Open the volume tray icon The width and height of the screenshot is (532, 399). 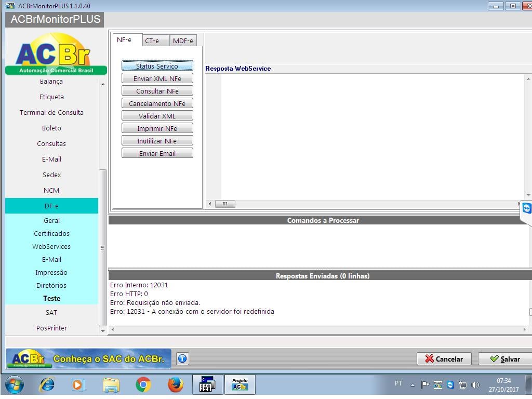(475, 385)
